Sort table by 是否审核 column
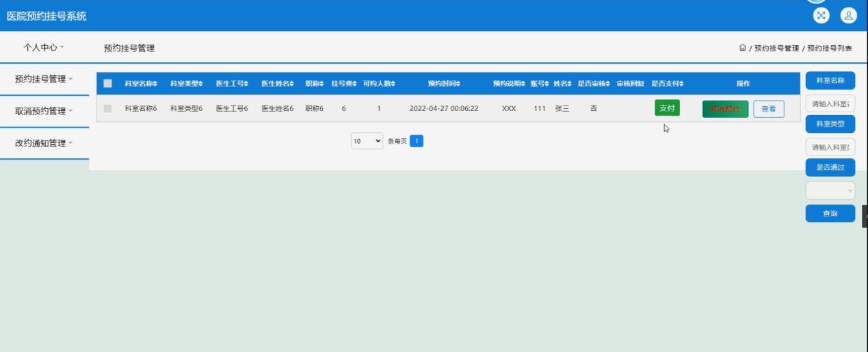868x352 pixels. pyautogui.click(x=593, y=84)
